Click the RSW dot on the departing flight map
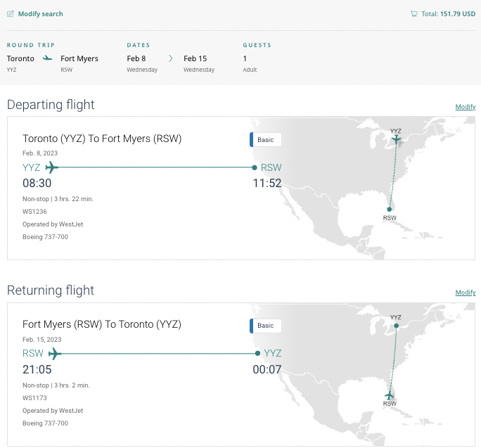Viewport: 481px width, 448px height. click(390, 209)
